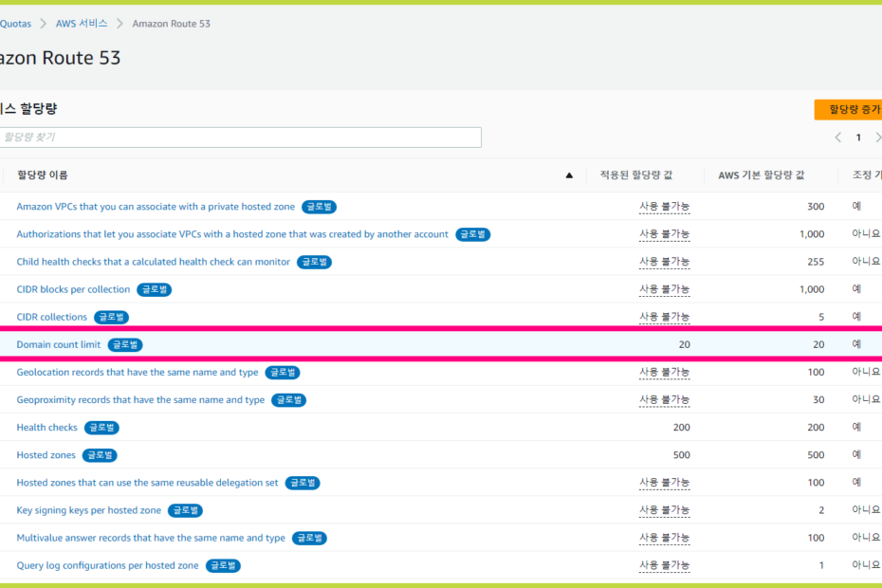Open CIDR blocks per collection link
Image resolution: width=882 pixels, height=588 pixels.
(x=73, y=289)
